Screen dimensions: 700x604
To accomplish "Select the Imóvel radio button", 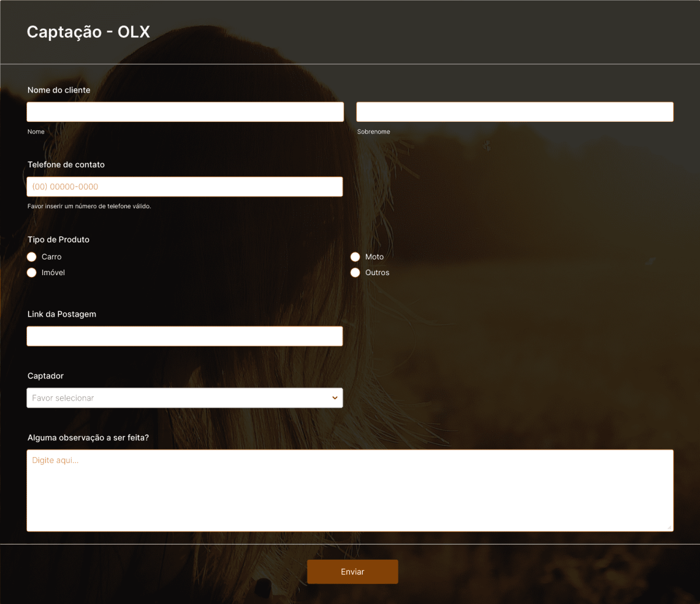I will [32, 272].
